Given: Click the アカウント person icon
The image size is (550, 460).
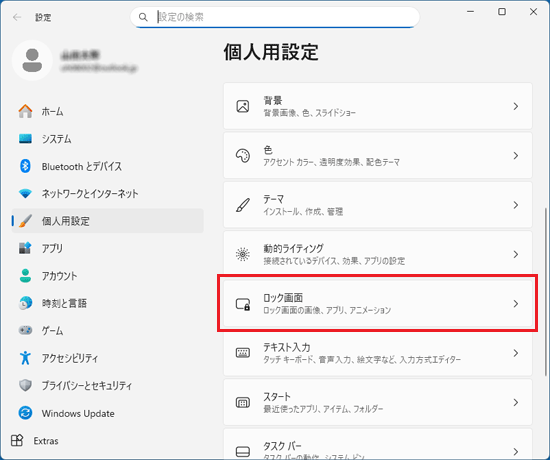Looking at the screenshot, I should pyautogui.click(x=25, y=275).
